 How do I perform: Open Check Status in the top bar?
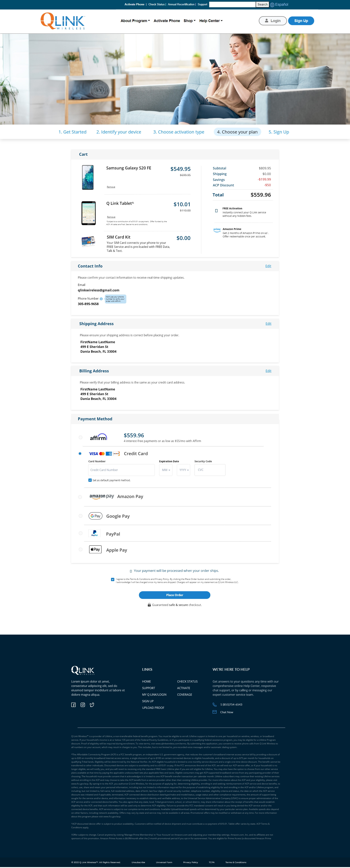pos(157,4)
